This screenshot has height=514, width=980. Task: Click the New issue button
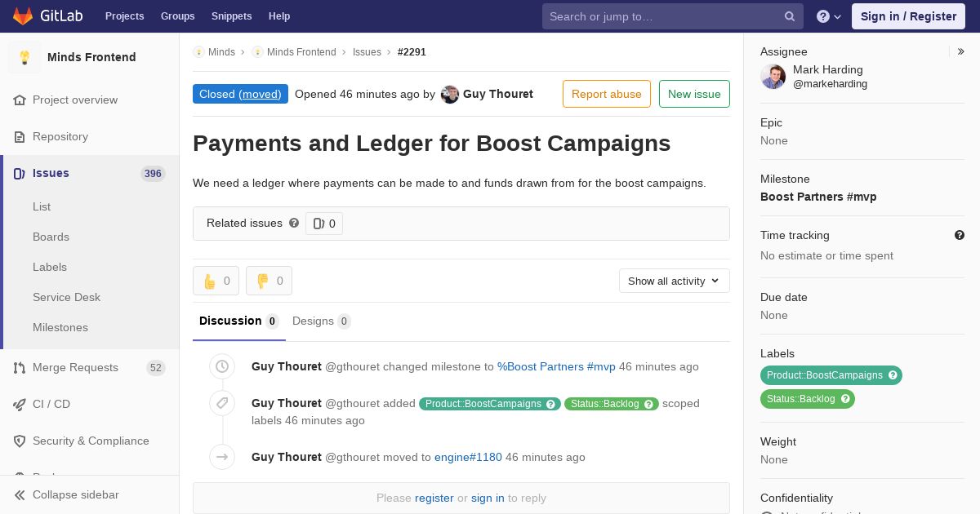pos(694,94)
